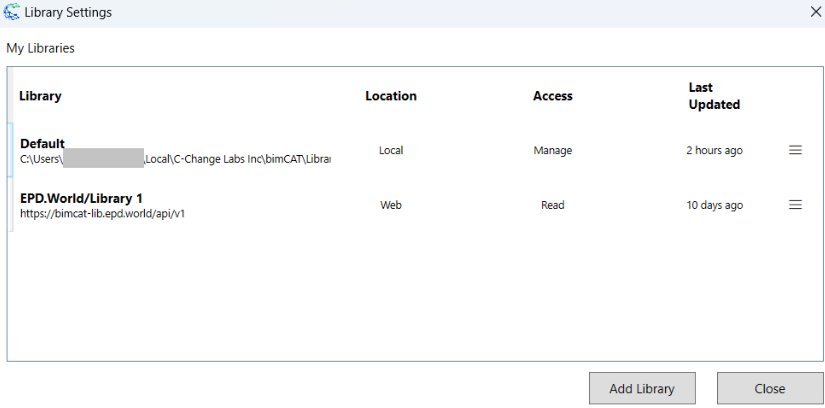Select the EPD.World/Library 1 entry name
The width and height of the screenshot is (825, 408).
81,198
